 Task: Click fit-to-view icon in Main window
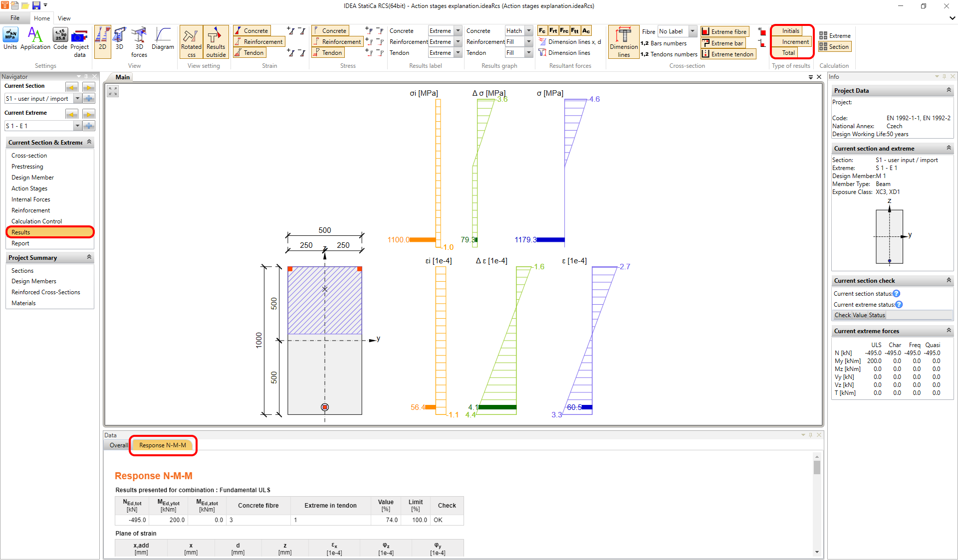click(x=113, y=91)
